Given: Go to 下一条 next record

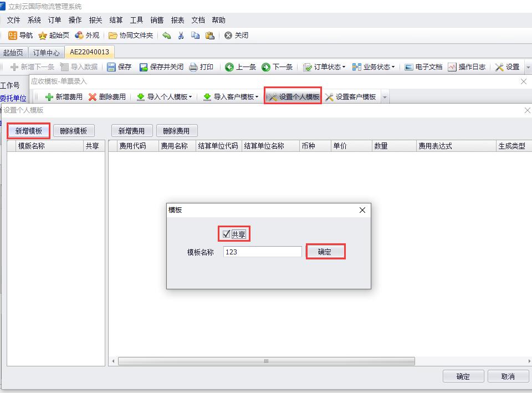Looking at the screenshot, I should pos(266,67).
